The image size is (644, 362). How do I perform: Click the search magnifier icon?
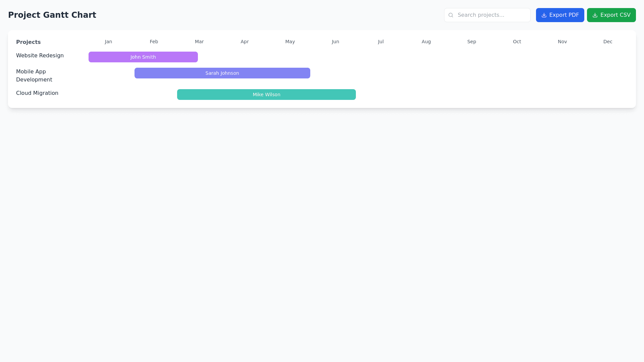pos(451,15)
